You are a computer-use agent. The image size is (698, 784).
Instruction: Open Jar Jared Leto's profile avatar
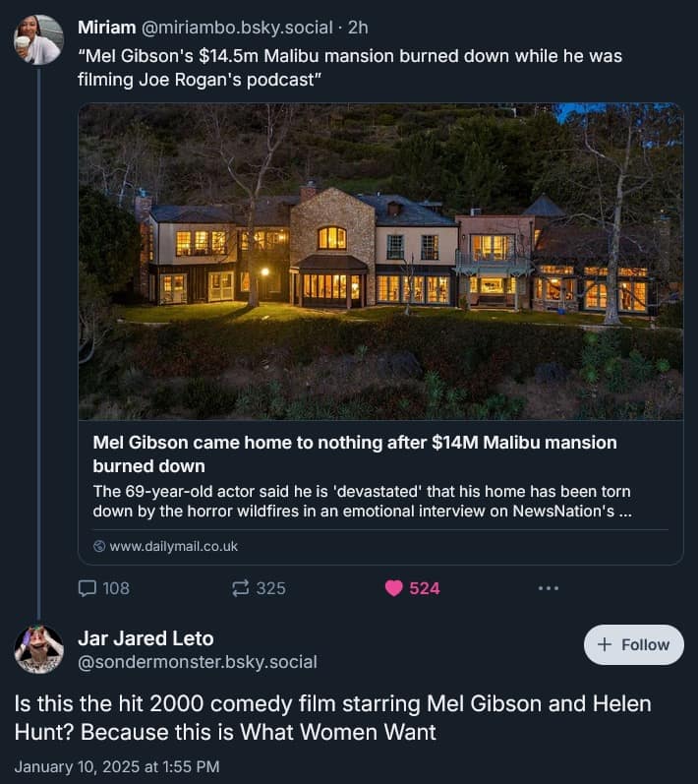pyautogui.click(x=38, y=649)
